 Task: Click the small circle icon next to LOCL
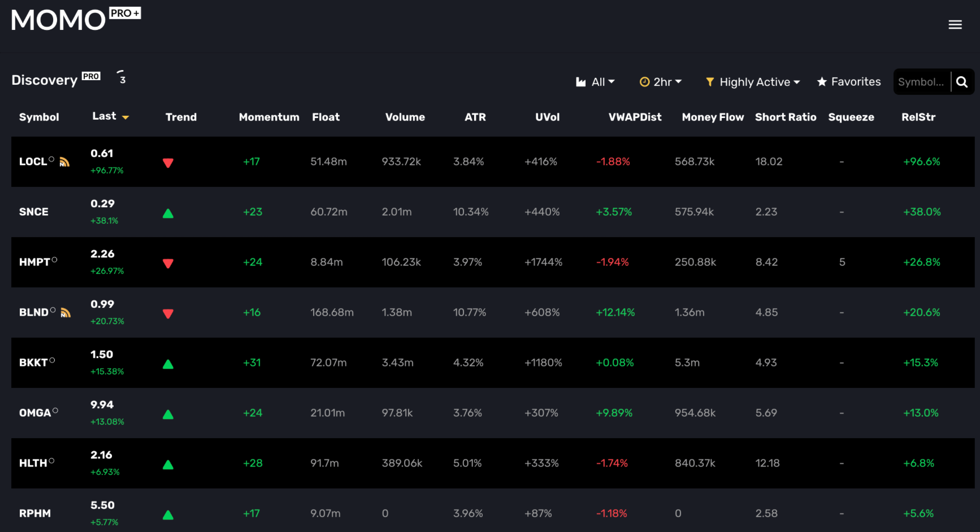coord(51,159)
